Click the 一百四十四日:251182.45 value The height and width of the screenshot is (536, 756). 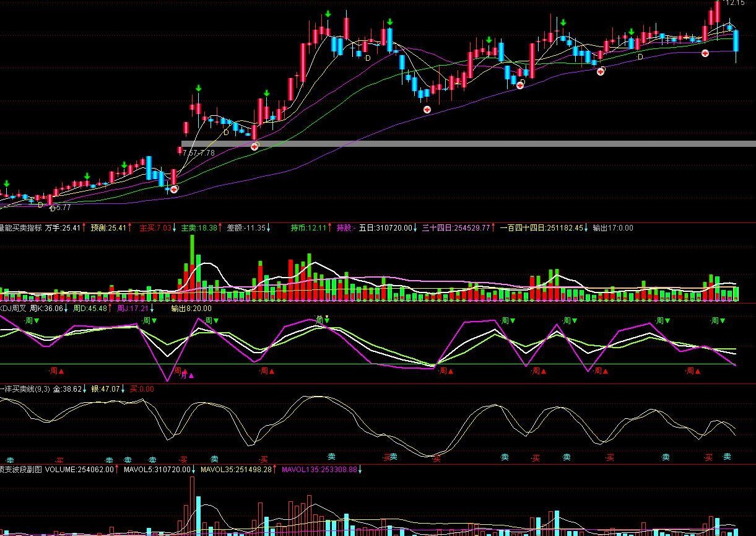(x=542, y=228)
